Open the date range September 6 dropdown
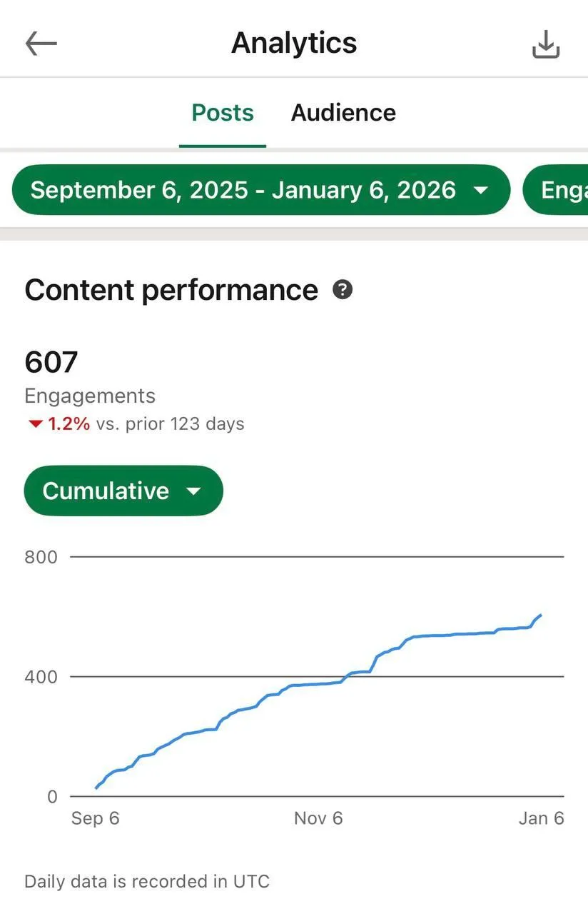 click(261, 190)
